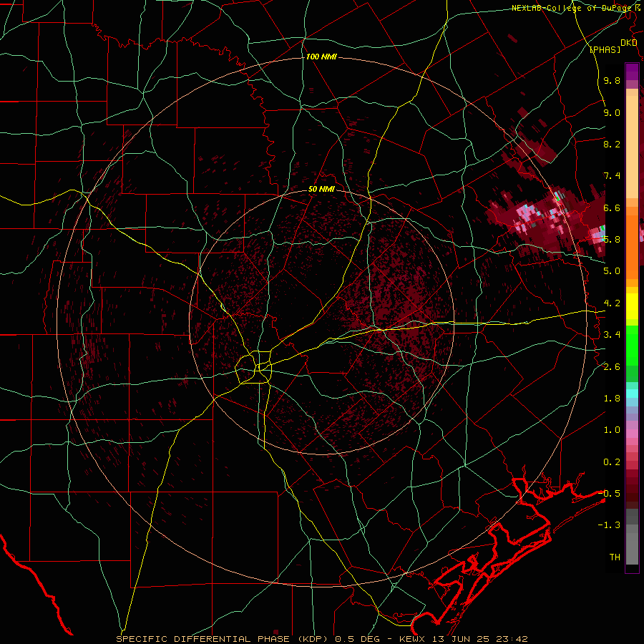Click the 1.0 legend value

(612, 430)
